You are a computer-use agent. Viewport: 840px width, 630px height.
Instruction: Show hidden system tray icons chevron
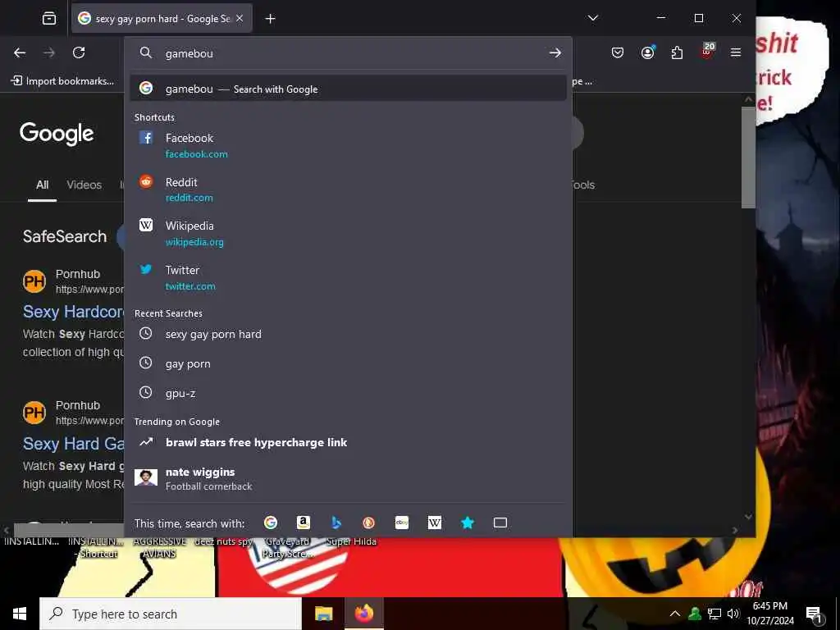click(x=675, y=614)
